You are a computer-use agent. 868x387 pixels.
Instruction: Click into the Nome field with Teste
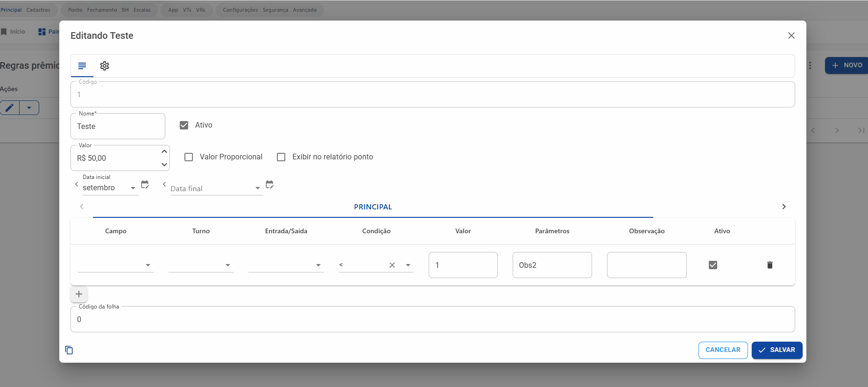pos(118,126)
